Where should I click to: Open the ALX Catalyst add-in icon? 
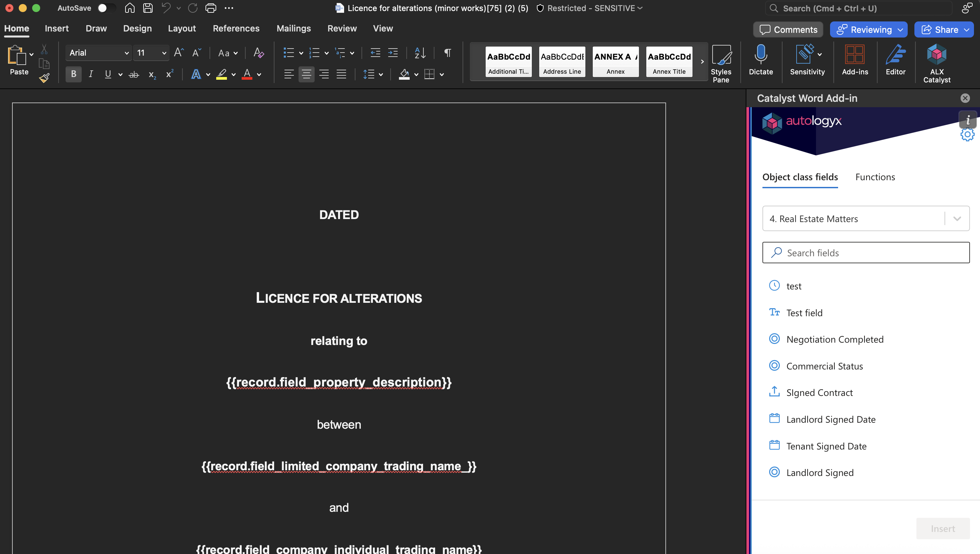pyautogui.click(x=936, y=63)
